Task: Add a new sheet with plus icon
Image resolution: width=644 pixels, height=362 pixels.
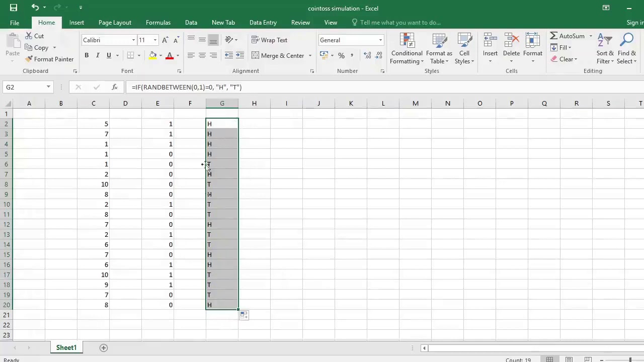Action: click(104, 348)
